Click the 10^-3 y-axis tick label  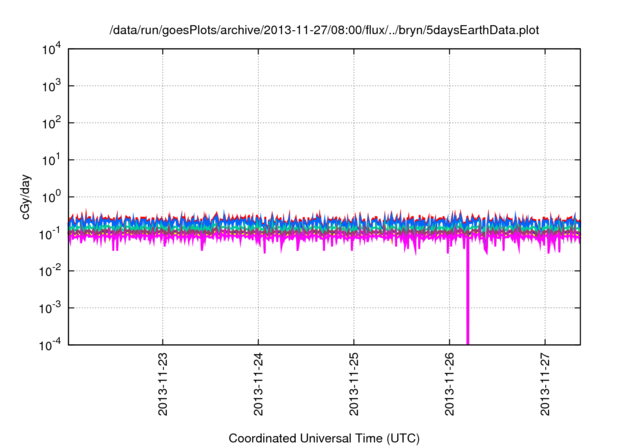point(50,308)
